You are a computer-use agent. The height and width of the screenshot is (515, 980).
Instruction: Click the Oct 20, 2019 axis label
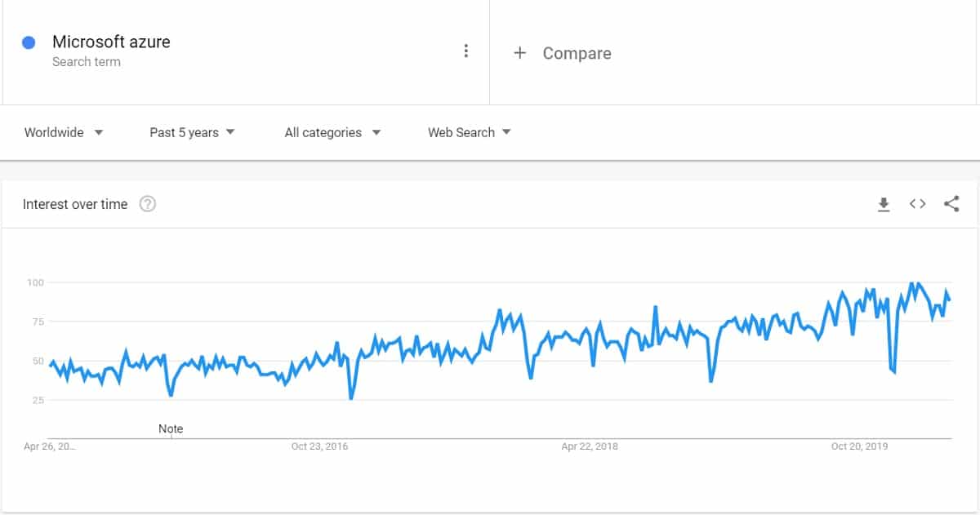tap(858, 446)
